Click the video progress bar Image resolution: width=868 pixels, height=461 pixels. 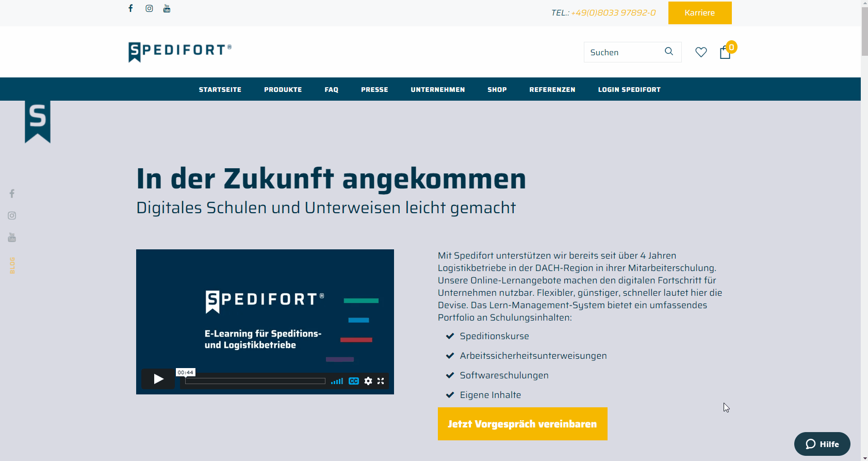[x=255, y=381]
